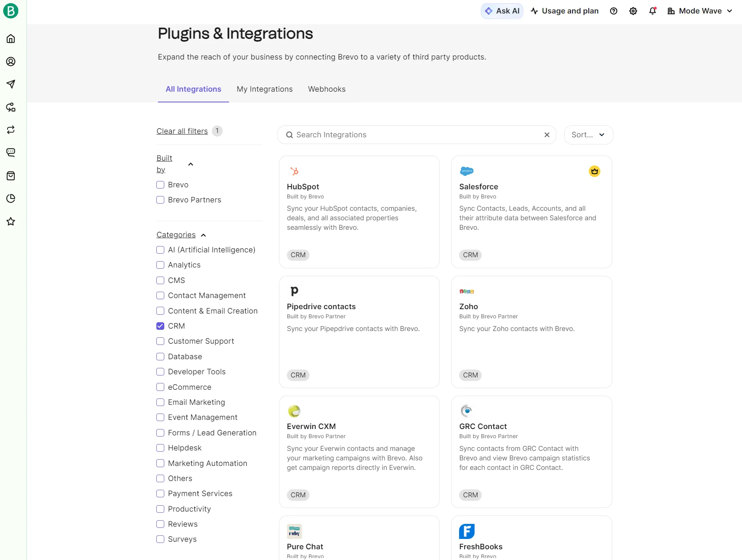742x560 pixels.
Task: Open the Conversations chat icon in sidebar
Action: (x=11, y=152)
